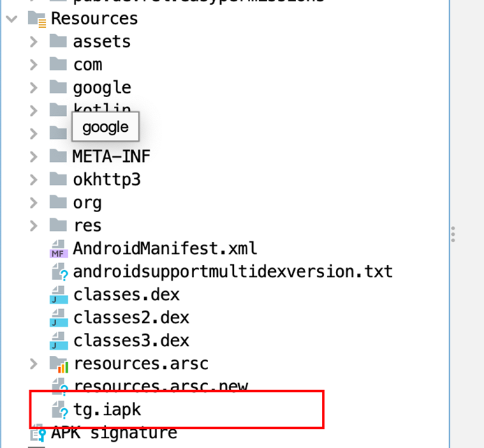The width and height of the screenshot is (484, 448).
Task: Click the classes3.dex file icon
Action: tap(59, 341)
